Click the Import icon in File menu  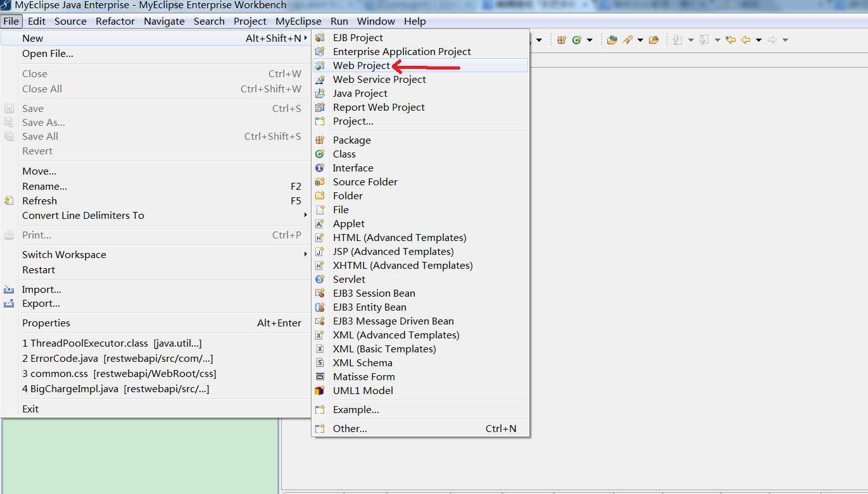pyautogui.click(x=9, y=289)
